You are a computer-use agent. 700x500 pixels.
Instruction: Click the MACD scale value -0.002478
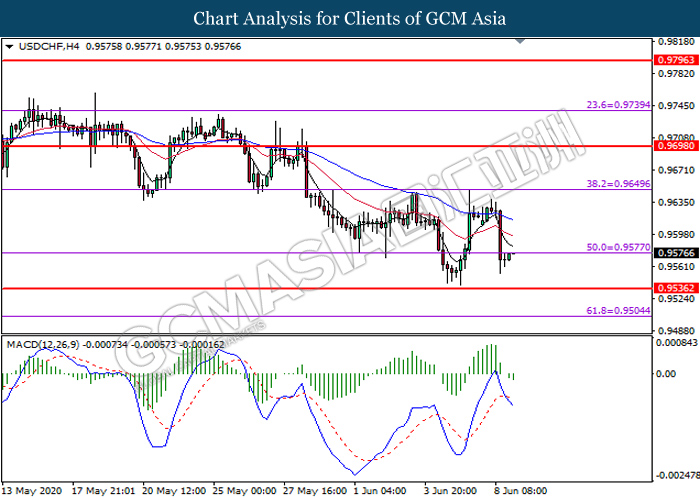pos(677,475)
